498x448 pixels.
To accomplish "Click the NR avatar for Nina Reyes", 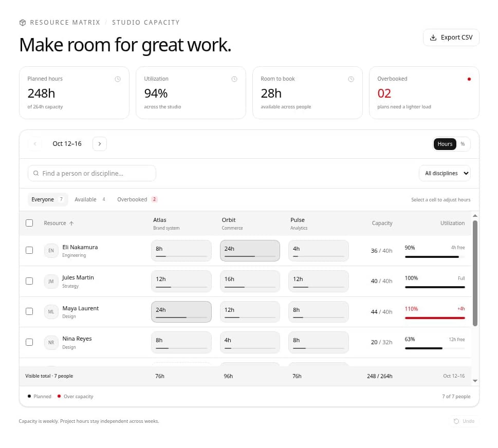I will (x=51, y=342).
